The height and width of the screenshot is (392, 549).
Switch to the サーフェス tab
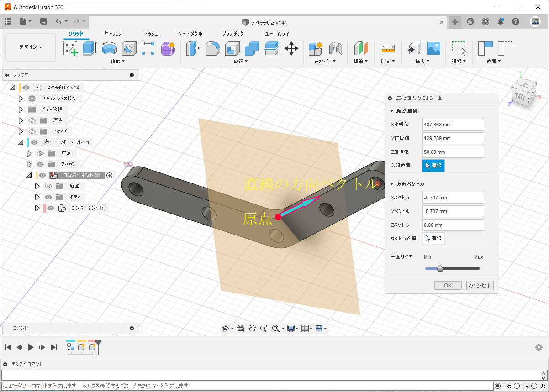point(113,34)
